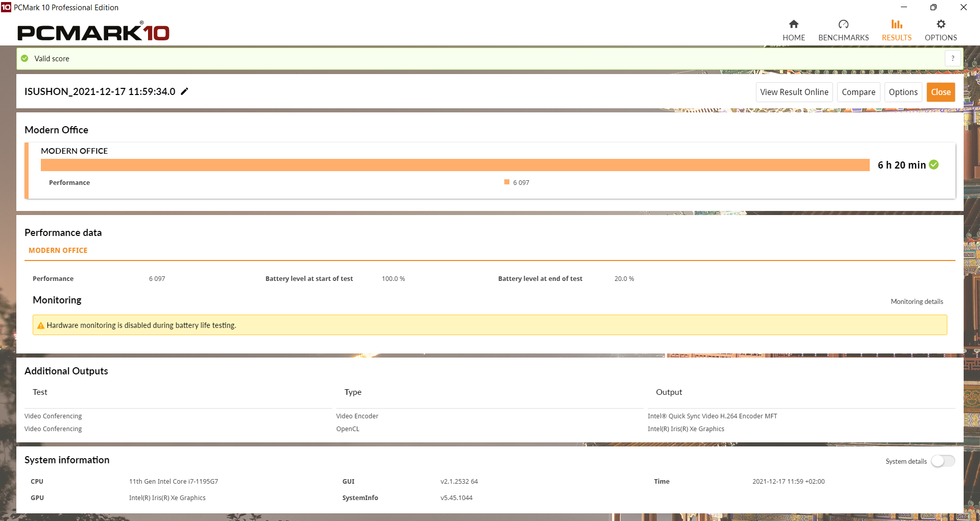Click the results bar chart icon
Screen dimensions: 980x521
pyautogui.click(x=897, y=24)
